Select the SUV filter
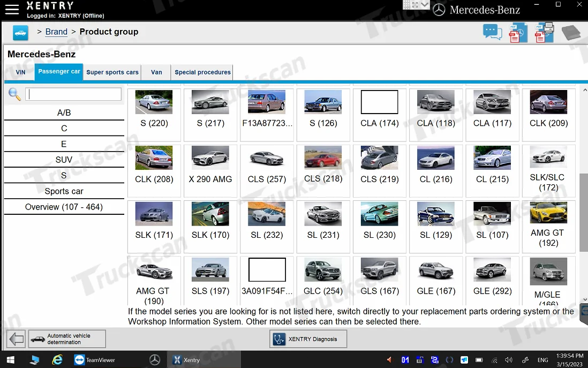Viewport: 588px width, 368px height. 64,160
